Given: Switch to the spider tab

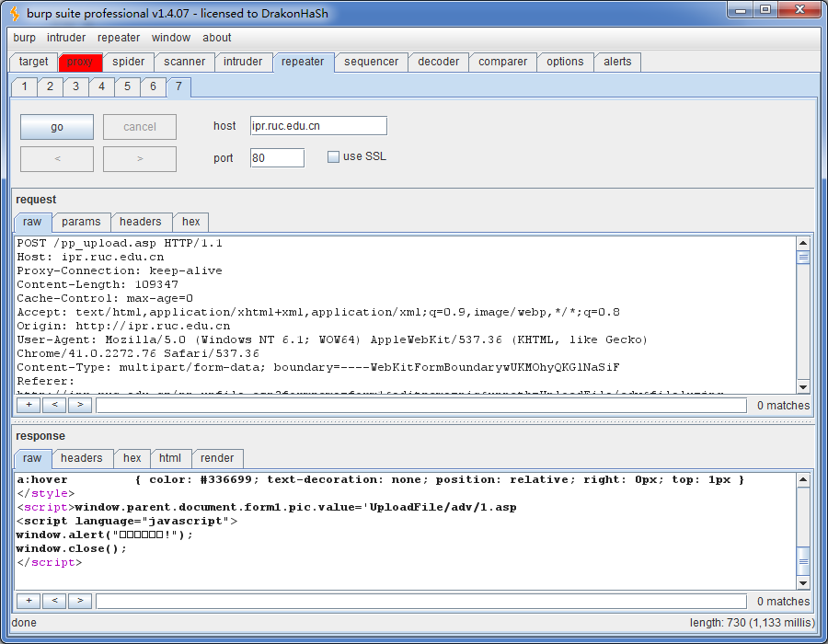Looking at the screenshot, I should coord(128,62).
